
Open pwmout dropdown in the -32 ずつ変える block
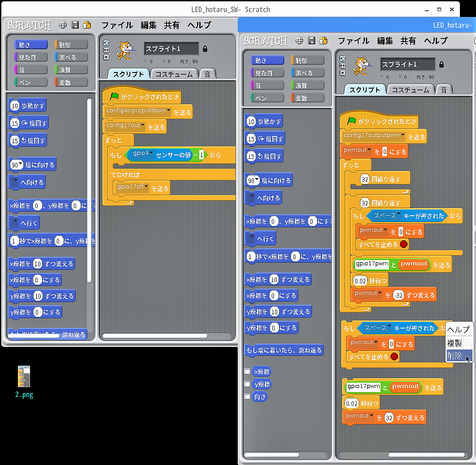pyautogui.click(x=380, y=293)
